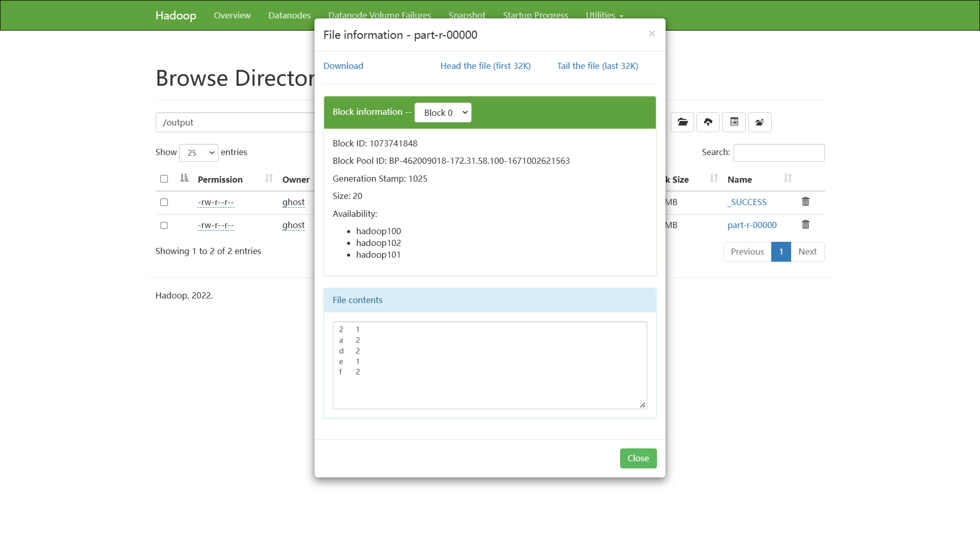Check the second row file checkbox

164,226
